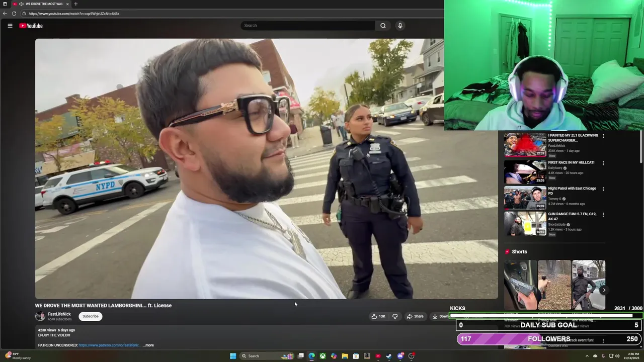Image resolution: width=644 pixels, height=362 pixels.
Task: Open the Patreon uncensored link
Action: [109, 345]
